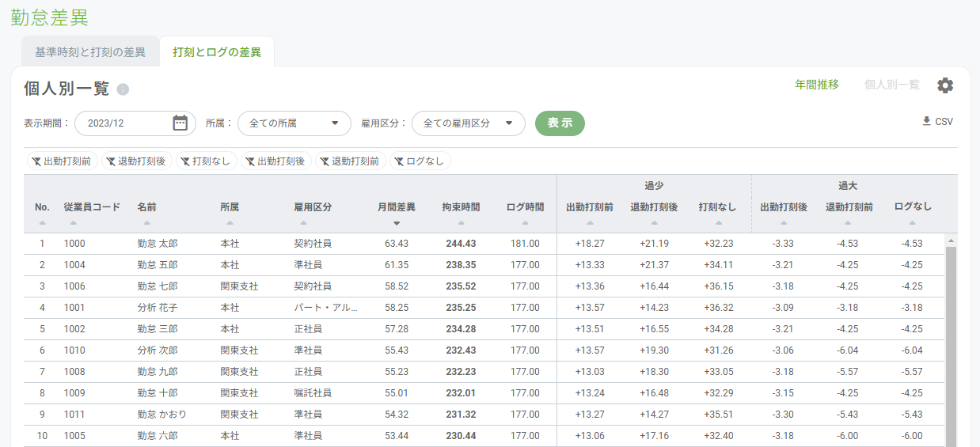Click the table's vertical scrollbar
This screenshot has height=447, width=980.
pos(951,340)
